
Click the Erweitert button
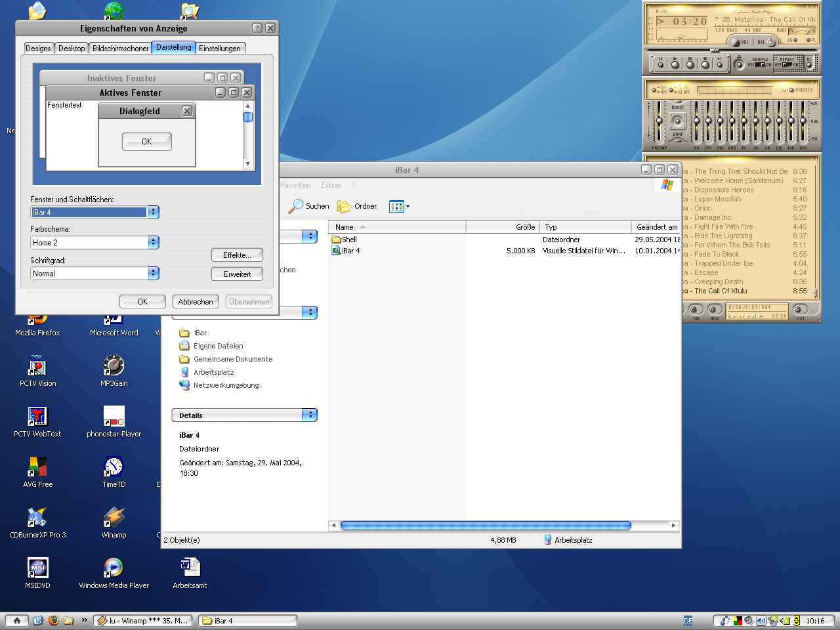[x=237, y=274]
